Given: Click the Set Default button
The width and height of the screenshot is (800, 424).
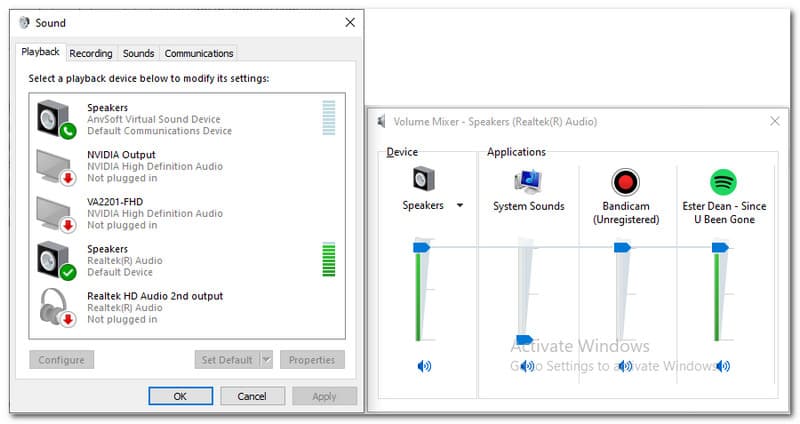Looking at the screenshot, I should click(228, 360).
